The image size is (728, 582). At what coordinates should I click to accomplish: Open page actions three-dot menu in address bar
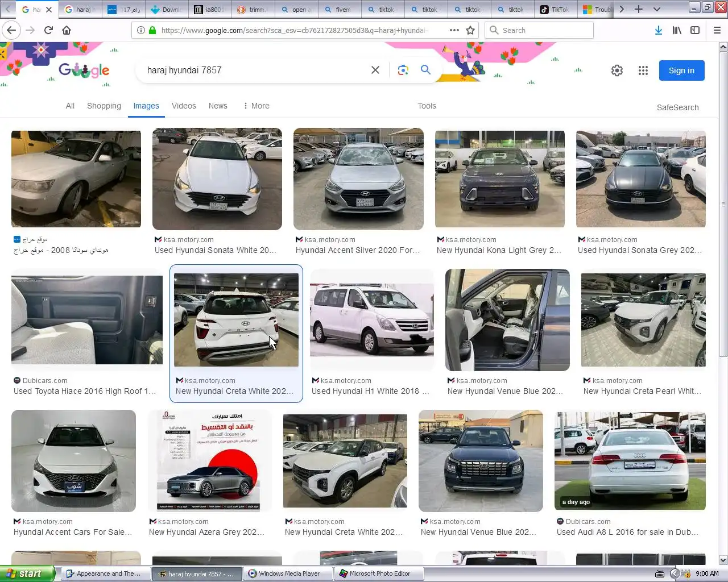(454, 30)
